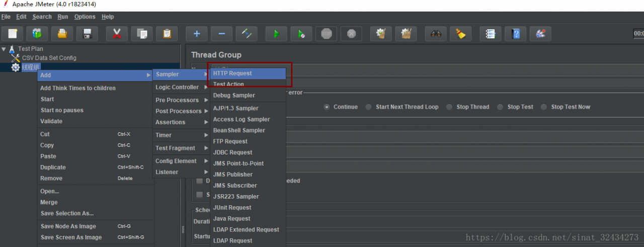Open the Edit menu
Viewport: 644px width, 247px height.
(21, 17)
